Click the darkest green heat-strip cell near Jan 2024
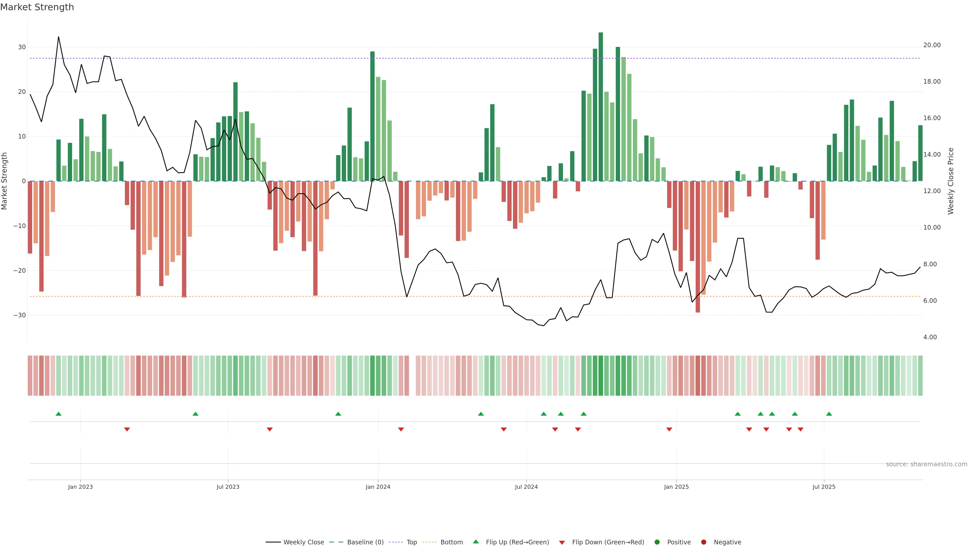This screenshot has width=980, height=551. (x=372, y=376)
